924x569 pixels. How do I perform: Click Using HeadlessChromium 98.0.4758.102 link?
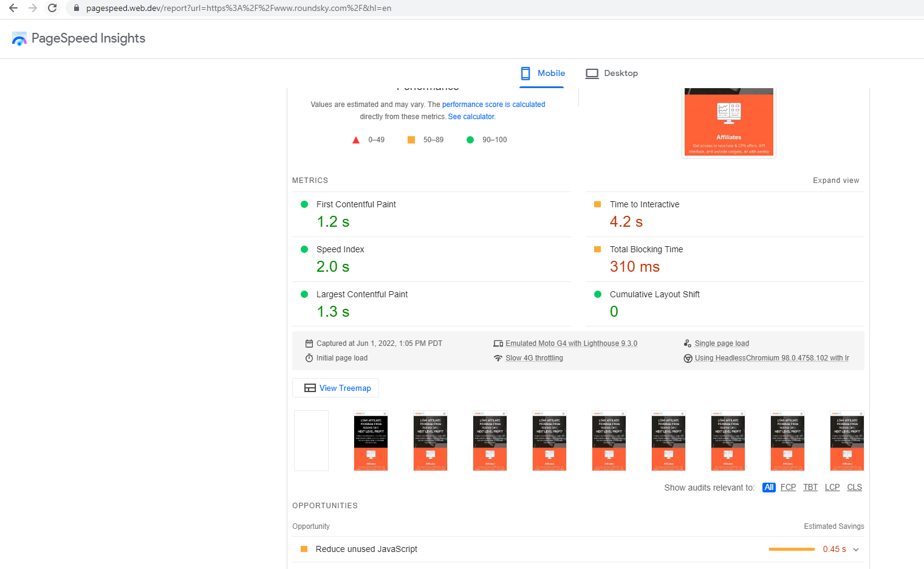(772, 358)
